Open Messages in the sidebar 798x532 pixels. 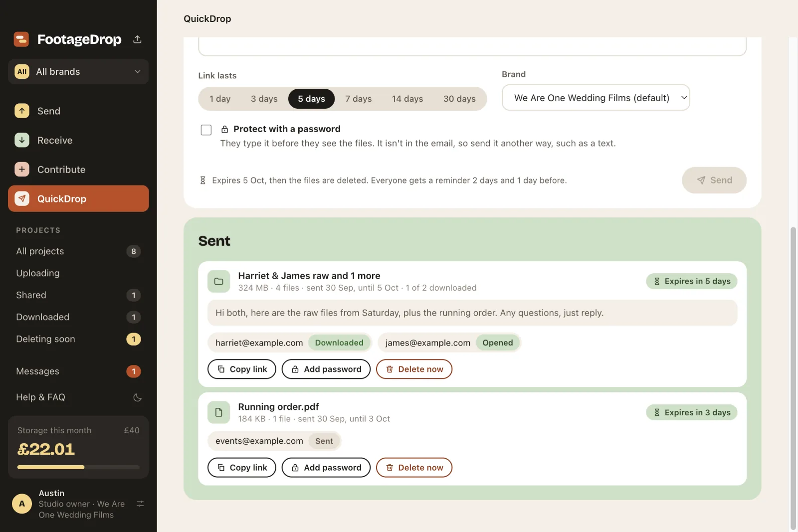(78, 371)
